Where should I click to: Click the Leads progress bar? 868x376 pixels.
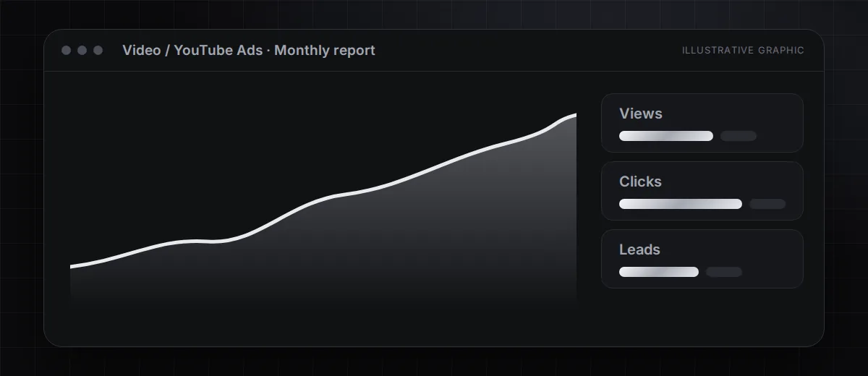pyautogui.click(x=659, y=272)
